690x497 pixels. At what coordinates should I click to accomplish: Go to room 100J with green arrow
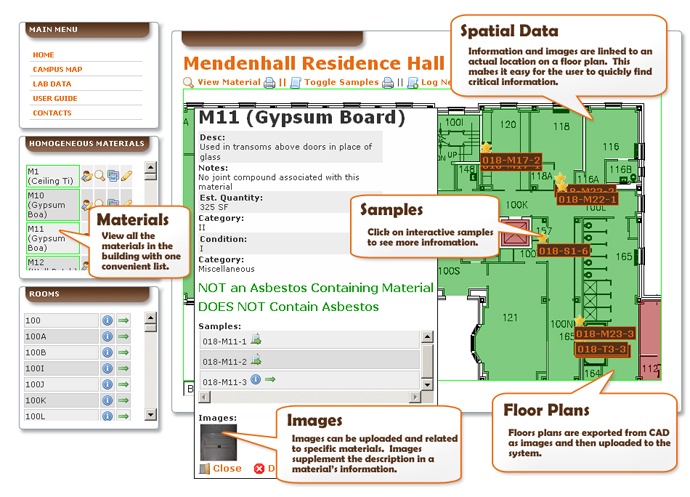124,384
